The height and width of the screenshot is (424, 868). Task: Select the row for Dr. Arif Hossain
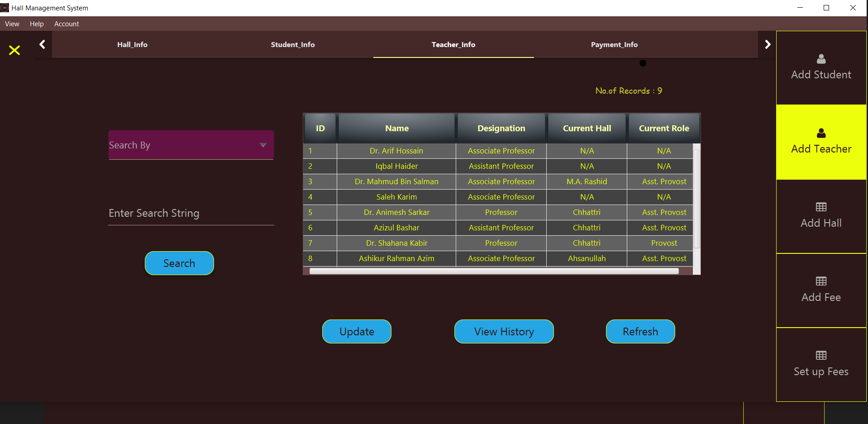tap(498, 151)
